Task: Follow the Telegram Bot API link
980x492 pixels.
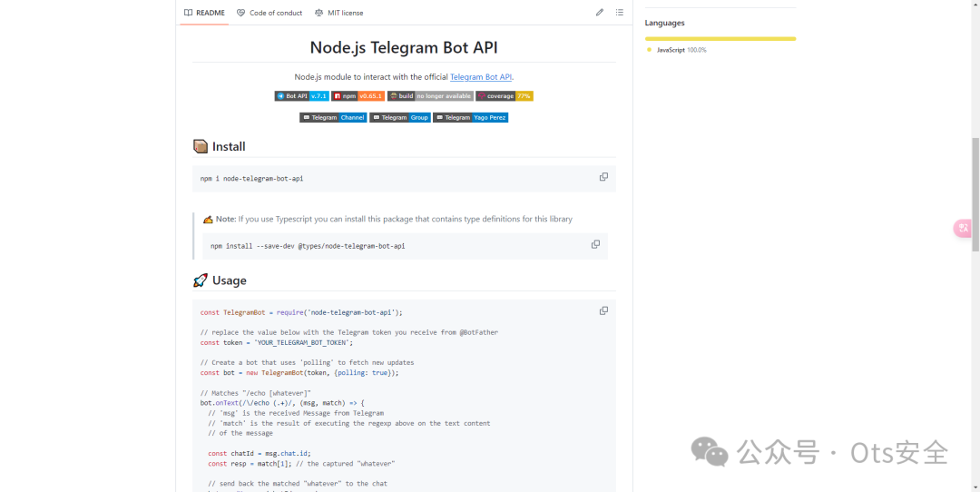Action: point(481,77)
